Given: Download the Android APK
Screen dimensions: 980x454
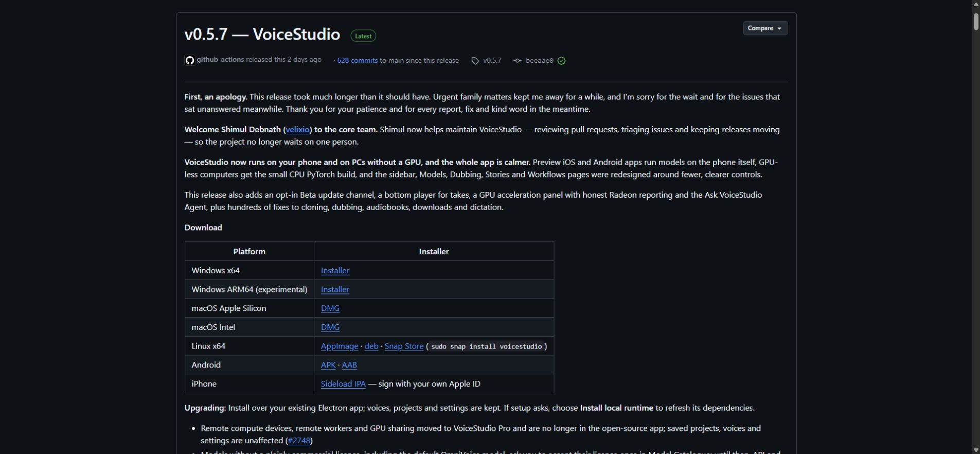Looking at the screenshot, I should (x=328, y=365).
